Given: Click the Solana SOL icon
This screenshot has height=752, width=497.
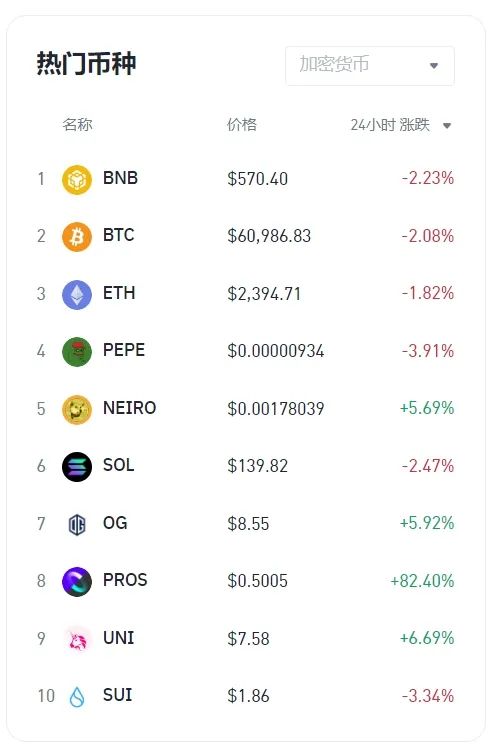Looking at the screenshot, I should 77,467.
